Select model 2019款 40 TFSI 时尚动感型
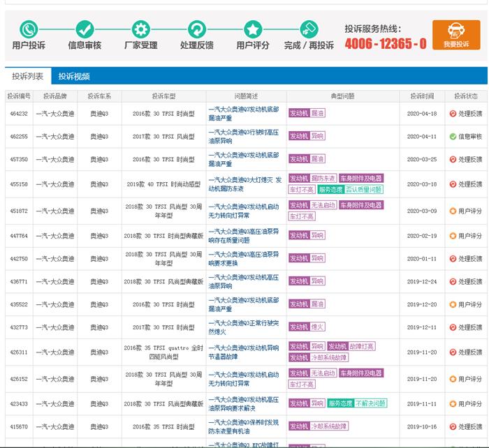The width and height of the screenshot is (489, 448). click(x=163, y=184)
